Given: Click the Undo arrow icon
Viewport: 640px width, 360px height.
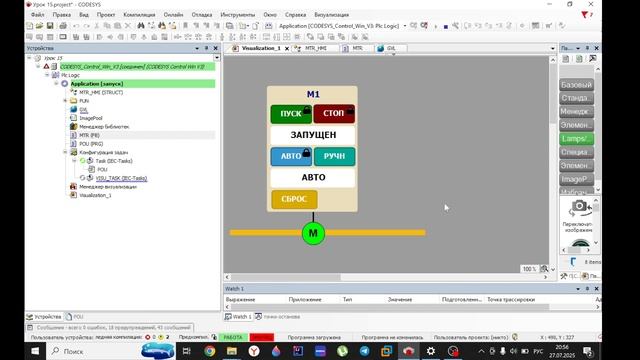Looking at the screenshot, I should click(76, 26).
